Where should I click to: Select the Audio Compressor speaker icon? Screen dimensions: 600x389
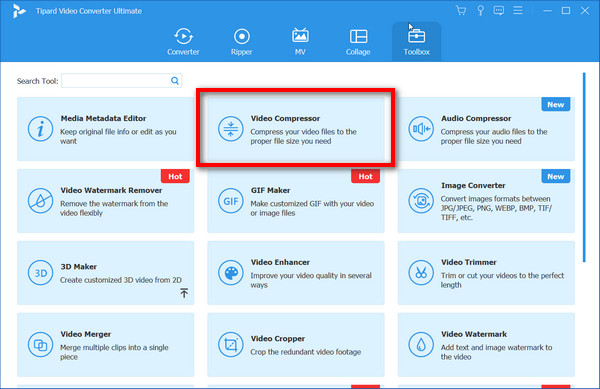(x=421, y=129)
